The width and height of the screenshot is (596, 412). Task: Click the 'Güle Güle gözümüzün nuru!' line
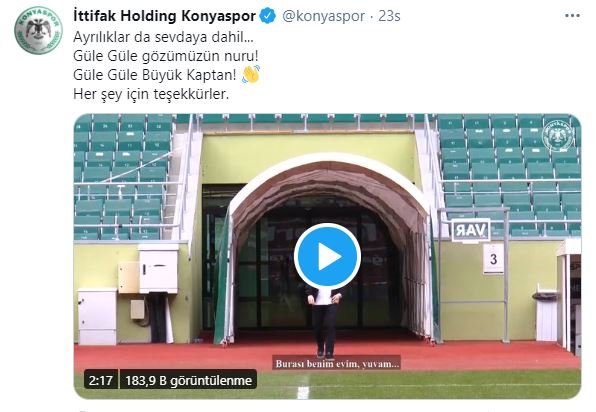coord(166,56)
